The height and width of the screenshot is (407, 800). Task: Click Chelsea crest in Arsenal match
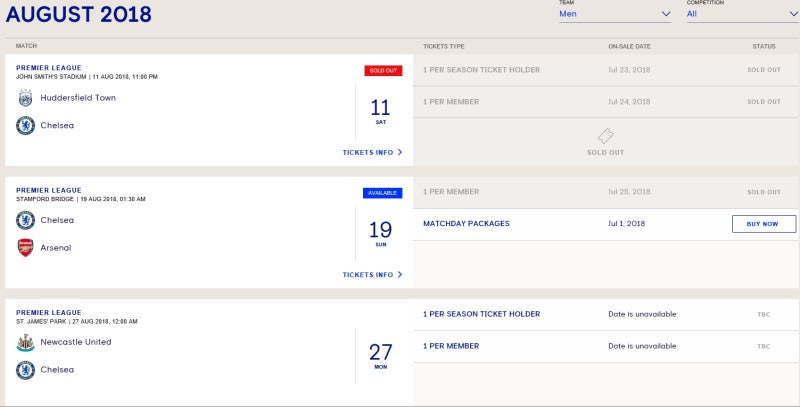pos(26,220)
